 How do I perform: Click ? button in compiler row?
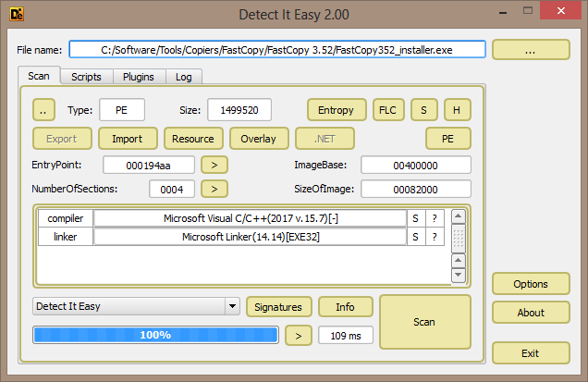pos(435,218)
